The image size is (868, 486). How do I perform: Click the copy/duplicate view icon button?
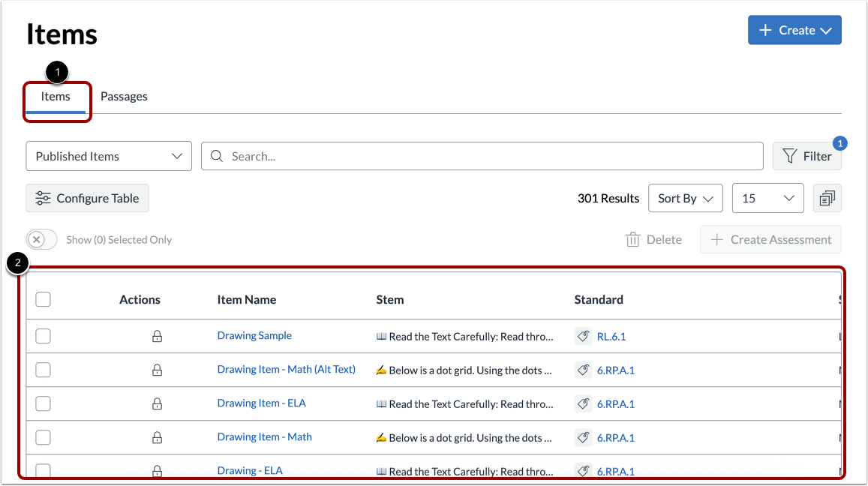click(827, 198)
